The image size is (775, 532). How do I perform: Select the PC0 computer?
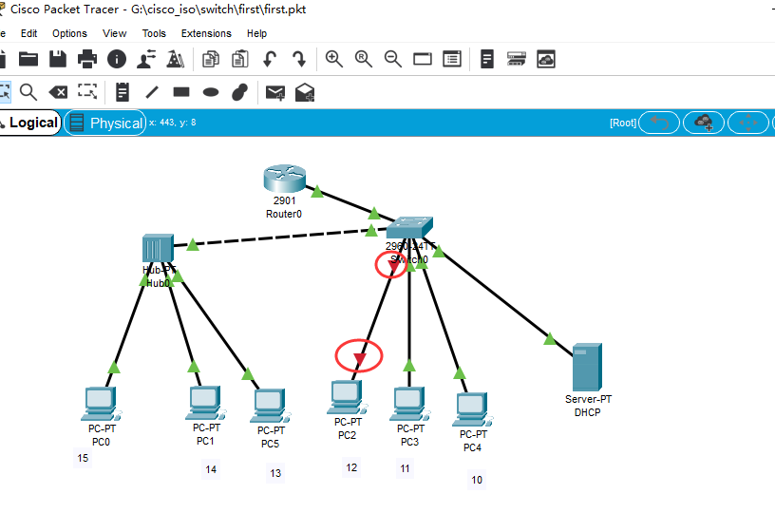pyautogui.click(x=102, y=404)
